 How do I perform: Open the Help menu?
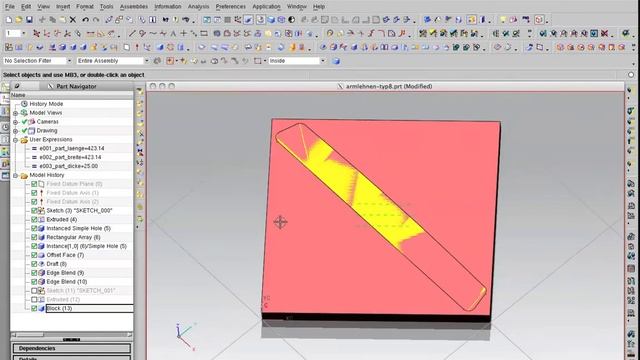coord(319,7)
